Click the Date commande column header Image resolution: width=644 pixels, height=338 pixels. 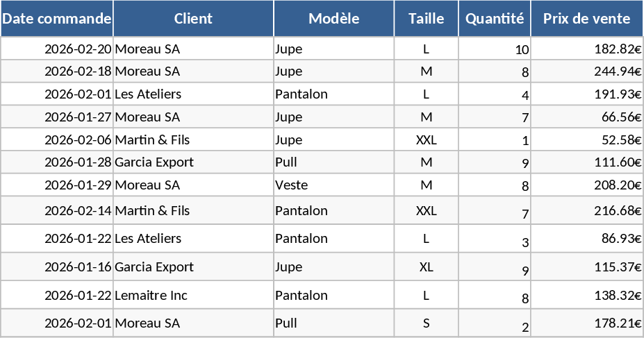[x=56, y=19]
